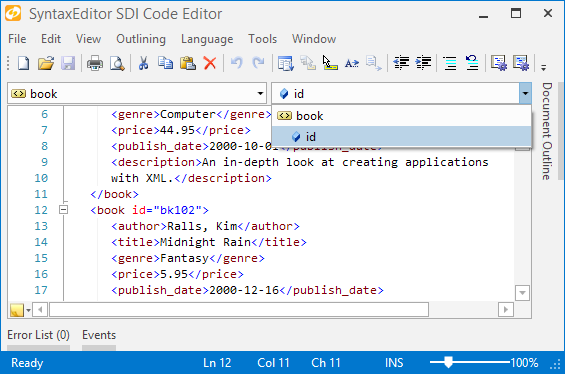Click the Redo arrow icon
Image resolution: width=565 pixels, height=374 pixels.
258,63
